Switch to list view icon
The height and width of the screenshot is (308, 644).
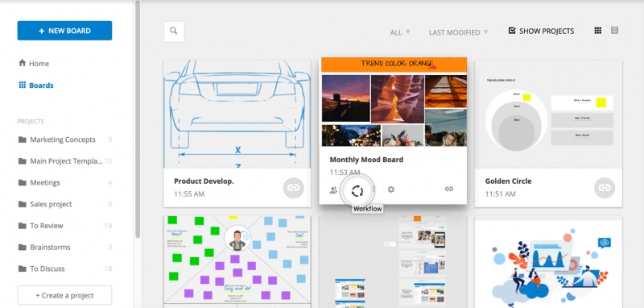click(614, 30)
